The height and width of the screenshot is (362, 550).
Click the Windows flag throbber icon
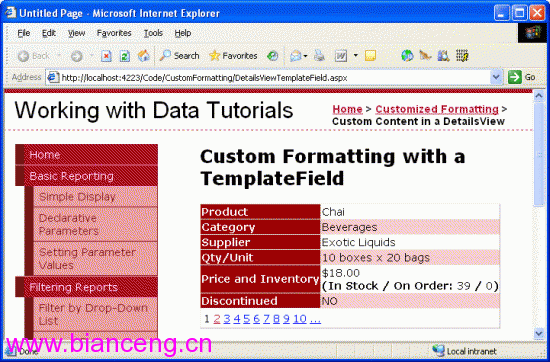(532, 33)
